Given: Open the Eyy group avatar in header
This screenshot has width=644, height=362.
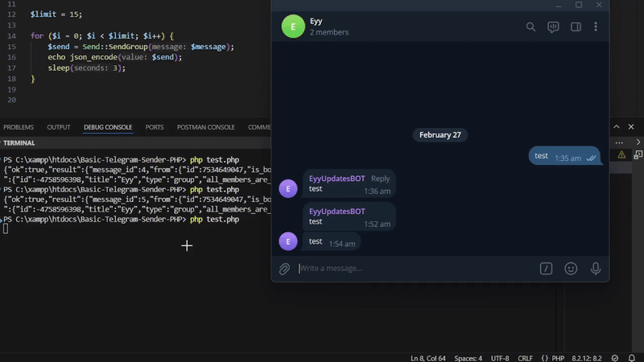Looking at the screenshot, I should pyautogui.click(x=293, y=27).
